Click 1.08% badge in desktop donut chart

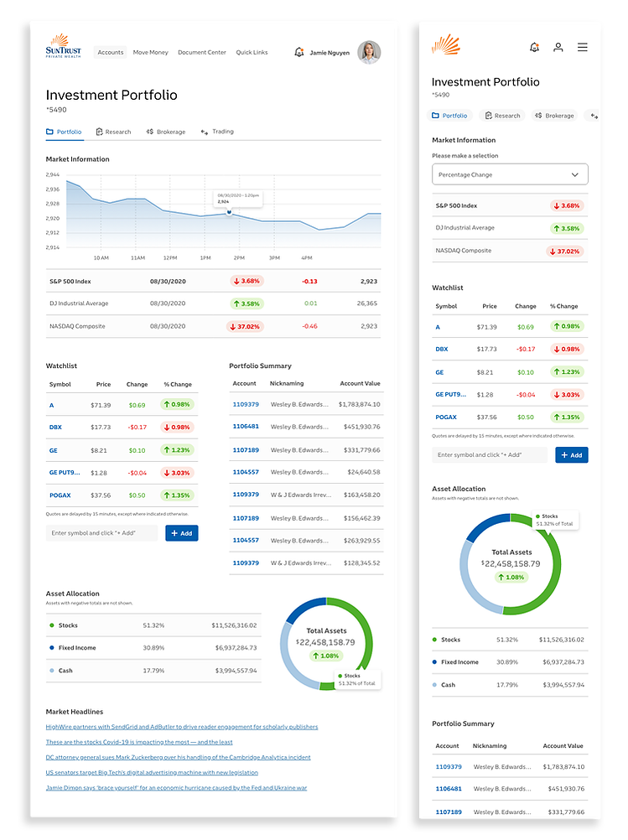pos(326,656)
